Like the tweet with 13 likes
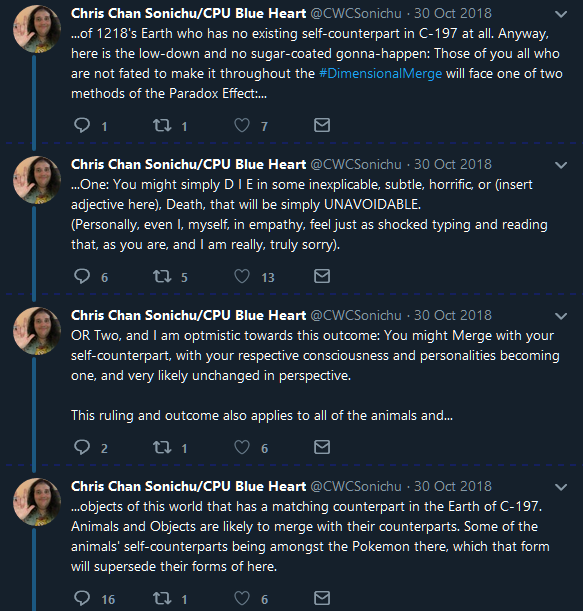583x611 pixels. click(242, 276)
